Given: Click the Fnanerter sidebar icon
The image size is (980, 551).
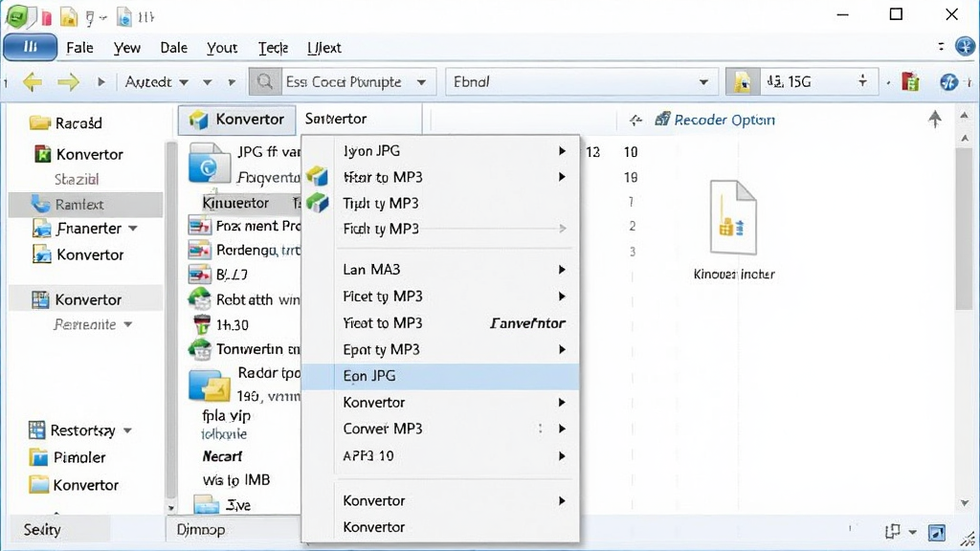Looking at the screenshot, I should (x=41, y=229).
